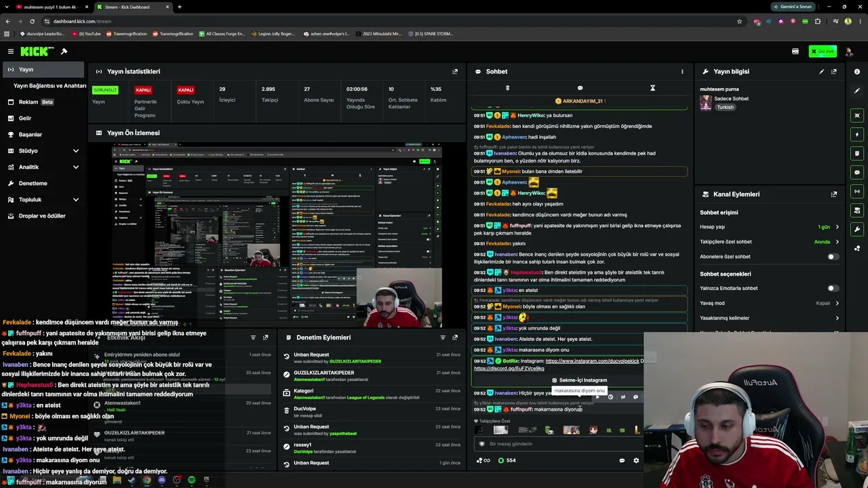
Task: Open Yasaklanmış kelimeler setting chevron
Action: [x=837, y=318]
